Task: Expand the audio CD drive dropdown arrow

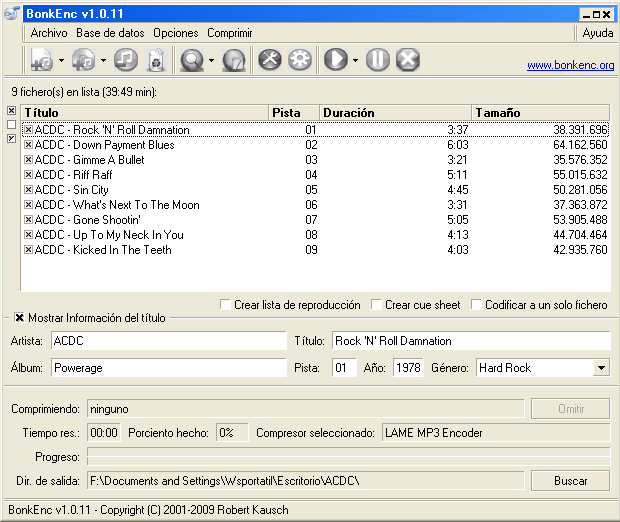Action: (x=103, y=61)
